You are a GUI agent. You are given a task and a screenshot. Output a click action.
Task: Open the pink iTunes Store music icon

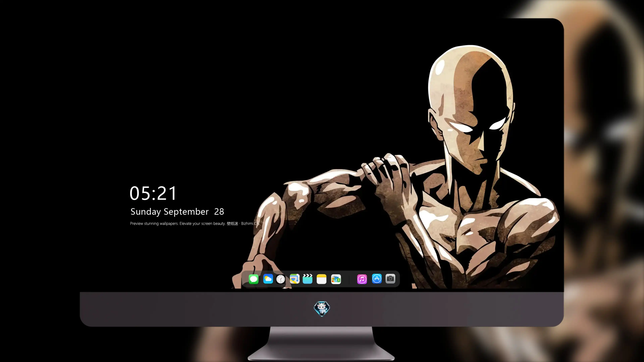point(362,279)
